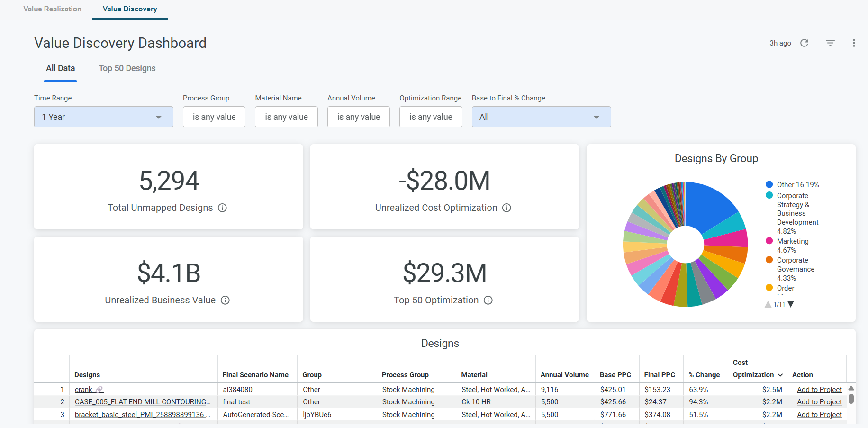This screenshot has height=428, width=868.
Task: Expand the Base to Final % Change dropdown
Action: point(541,117)
